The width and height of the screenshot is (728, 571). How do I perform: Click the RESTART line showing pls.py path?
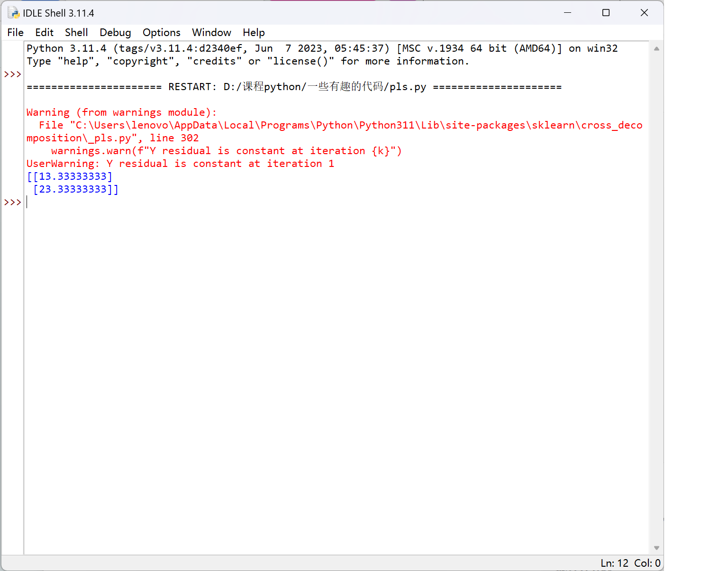pos(294,87)
